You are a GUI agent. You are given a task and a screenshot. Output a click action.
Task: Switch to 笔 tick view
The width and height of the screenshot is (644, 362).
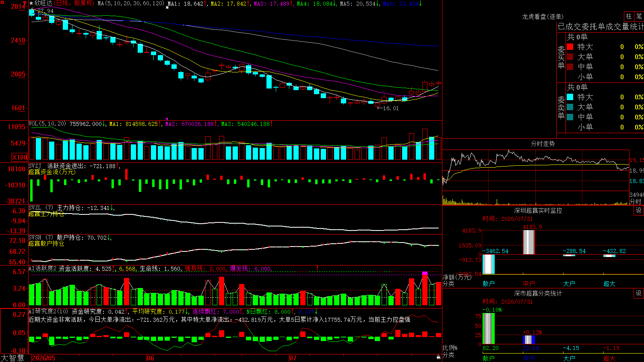coord(639,16)
